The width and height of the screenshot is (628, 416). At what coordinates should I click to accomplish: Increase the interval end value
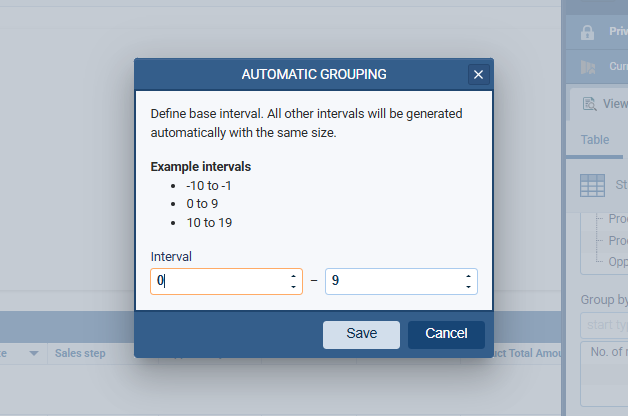469,276
